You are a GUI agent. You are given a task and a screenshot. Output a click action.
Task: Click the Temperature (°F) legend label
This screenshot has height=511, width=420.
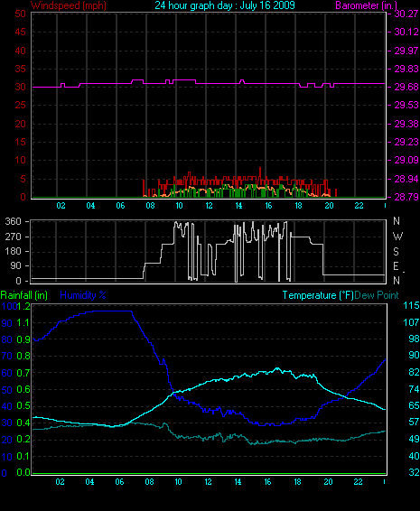click(318, 295)
